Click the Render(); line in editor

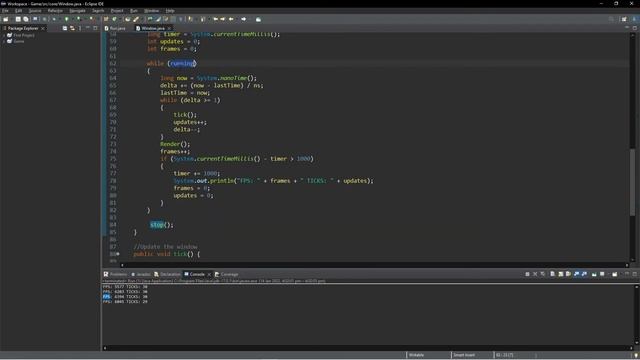coord(175,144)
